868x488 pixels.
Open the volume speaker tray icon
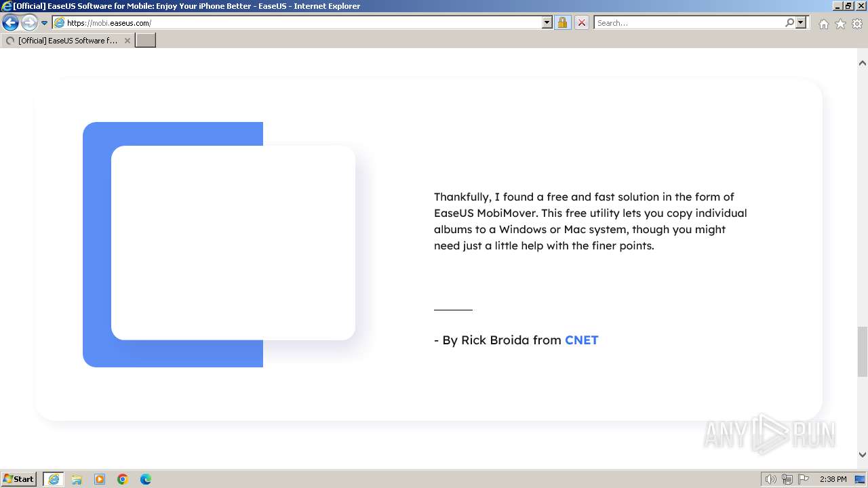pos(771,479)
